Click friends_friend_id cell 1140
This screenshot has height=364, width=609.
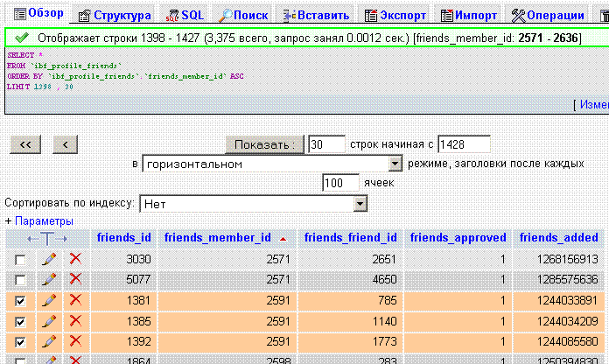[350, 321]
